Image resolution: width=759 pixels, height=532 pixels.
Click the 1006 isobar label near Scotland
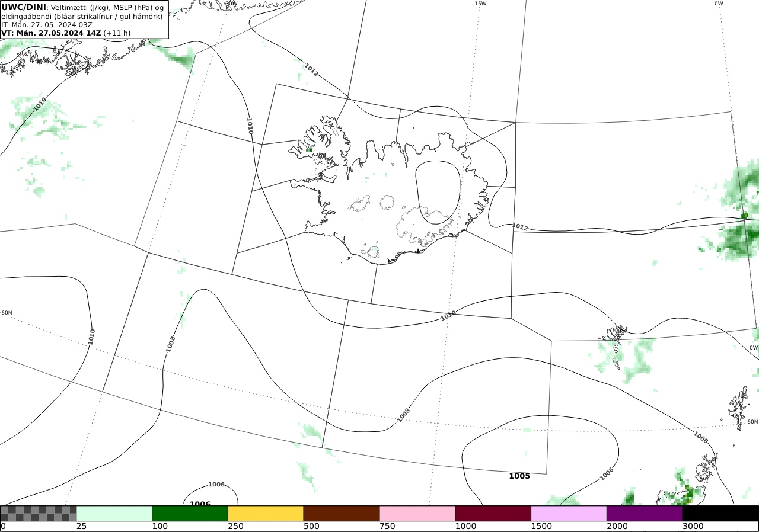pyautogui.click(x=607, y=473)
